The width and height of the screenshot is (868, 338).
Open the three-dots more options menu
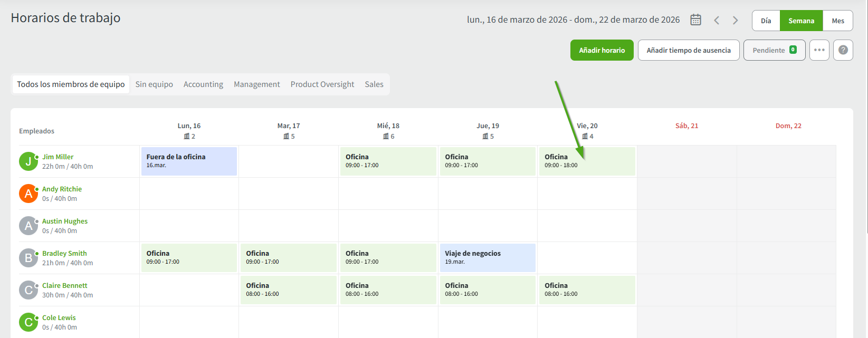point(819,50)
